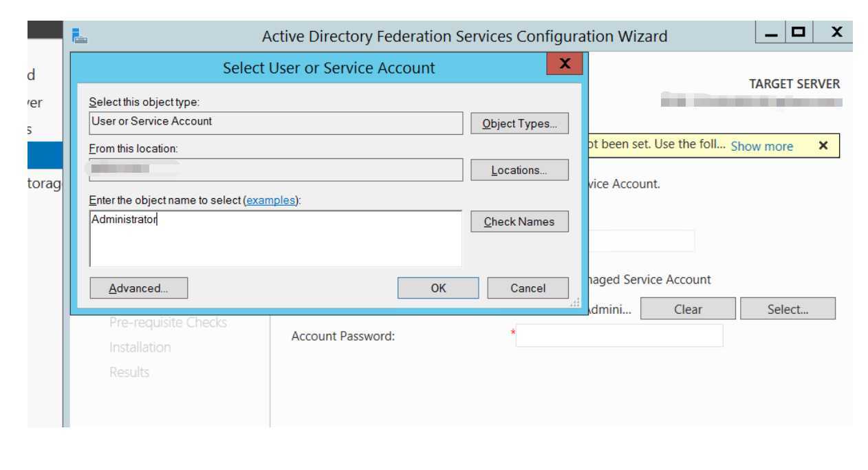Cancel the Select User dialog

(x=528, y=288)
